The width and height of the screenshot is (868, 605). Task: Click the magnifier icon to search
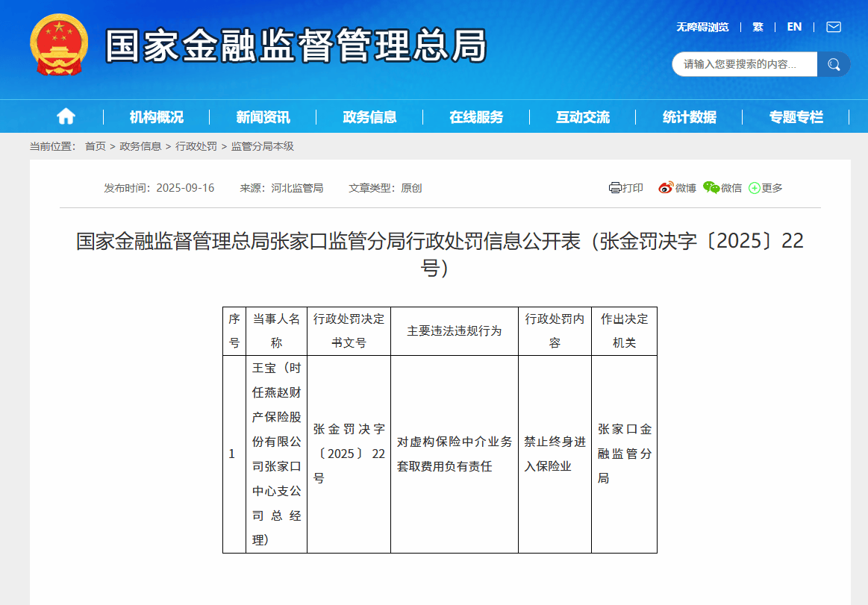click(x=834, y=64)
